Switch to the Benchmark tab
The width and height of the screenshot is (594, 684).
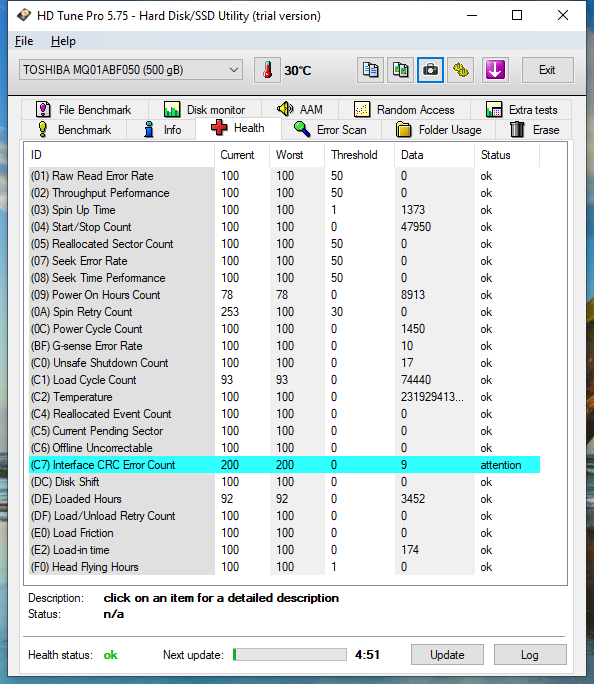click(74, 130)
